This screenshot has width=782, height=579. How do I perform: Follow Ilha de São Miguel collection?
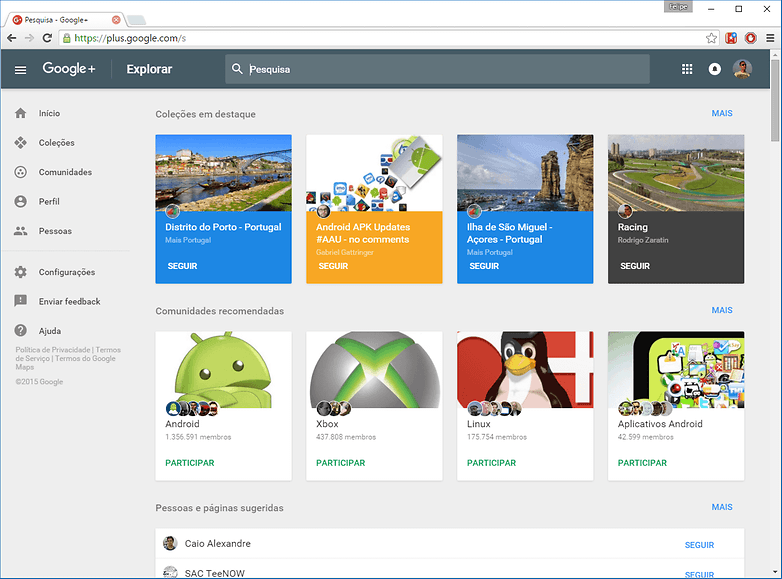(x=484, y=266)
